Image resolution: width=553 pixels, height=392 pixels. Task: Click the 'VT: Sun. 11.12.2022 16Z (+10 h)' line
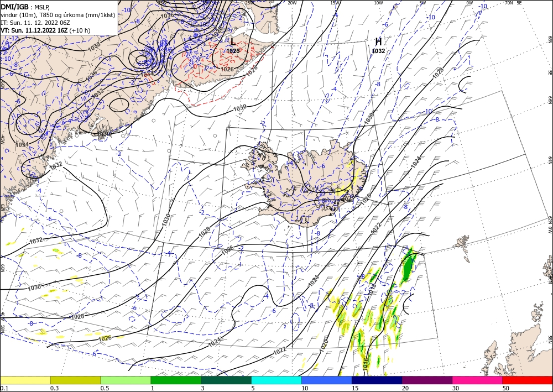[x=45, y=30]
